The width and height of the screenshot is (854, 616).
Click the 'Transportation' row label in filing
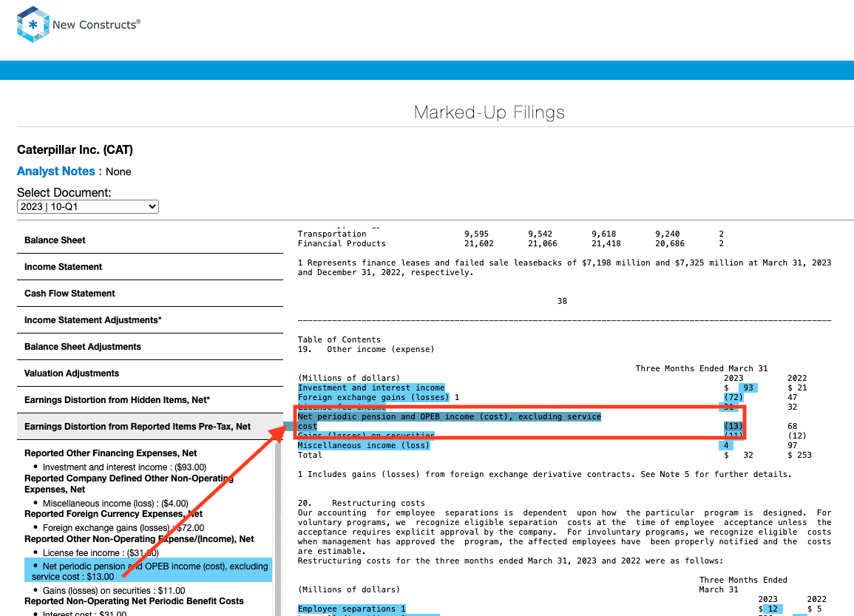(x=332, y=234)
